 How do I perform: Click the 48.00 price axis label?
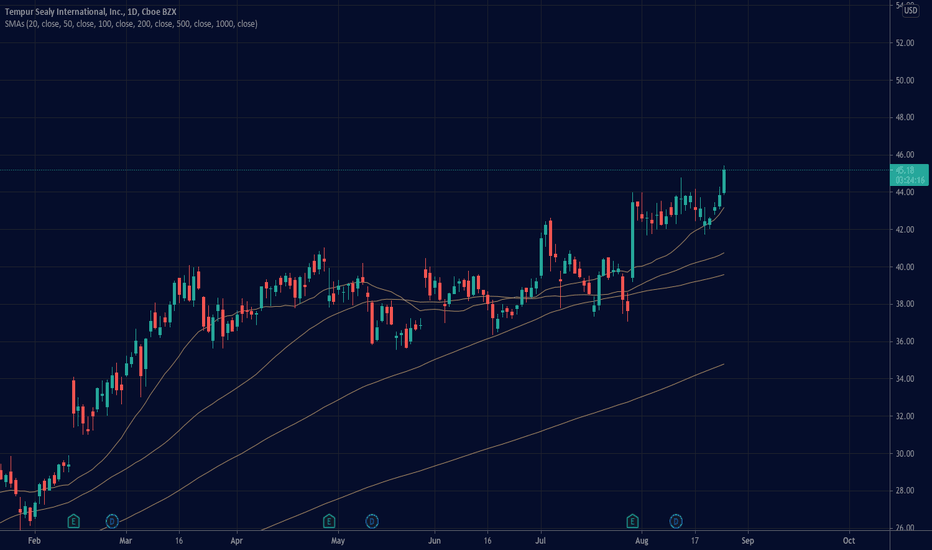pos(905,117)
